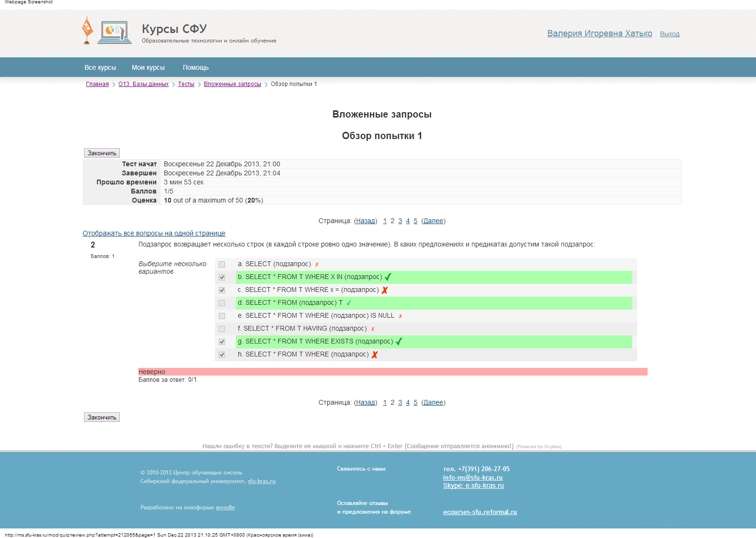
Task: Click the Выход logout link
Action: [669, 34]
